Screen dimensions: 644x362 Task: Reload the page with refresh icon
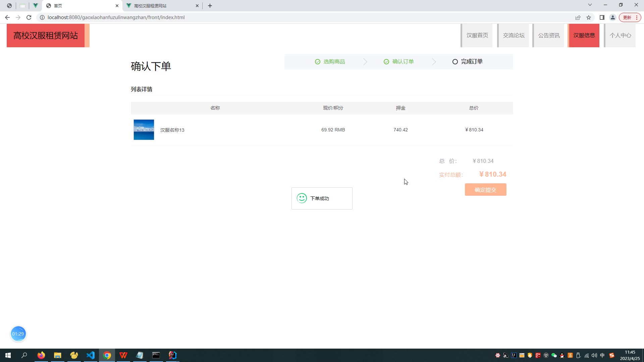tap(29, 17)
